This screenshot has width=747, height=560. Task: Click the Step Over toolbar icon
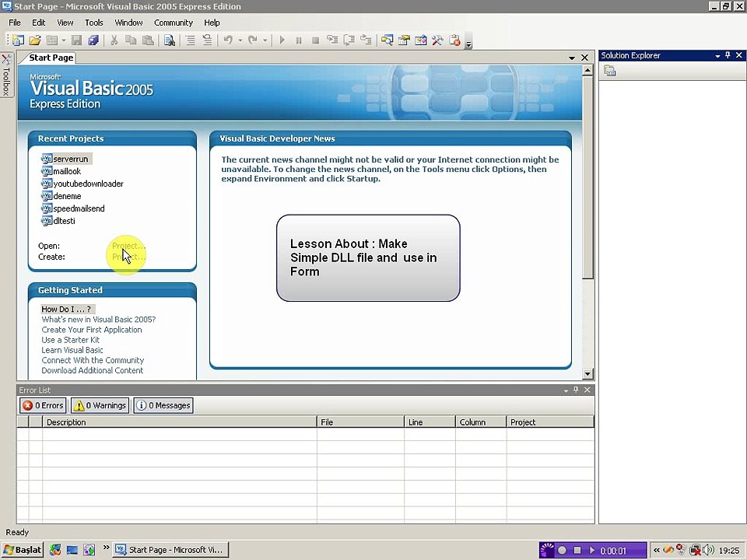[349, 40]
